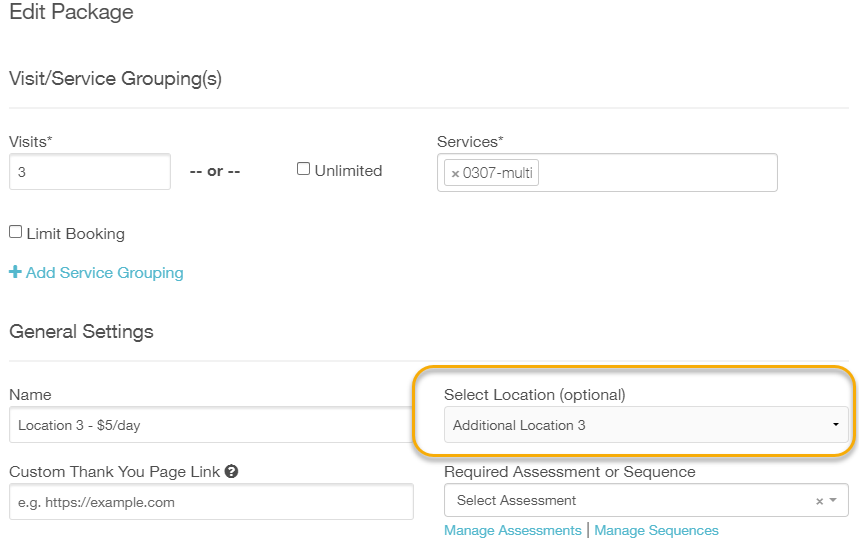Click the plus icon beside Add Service Grouping
The image size is (859, 553).
(15, 272)
